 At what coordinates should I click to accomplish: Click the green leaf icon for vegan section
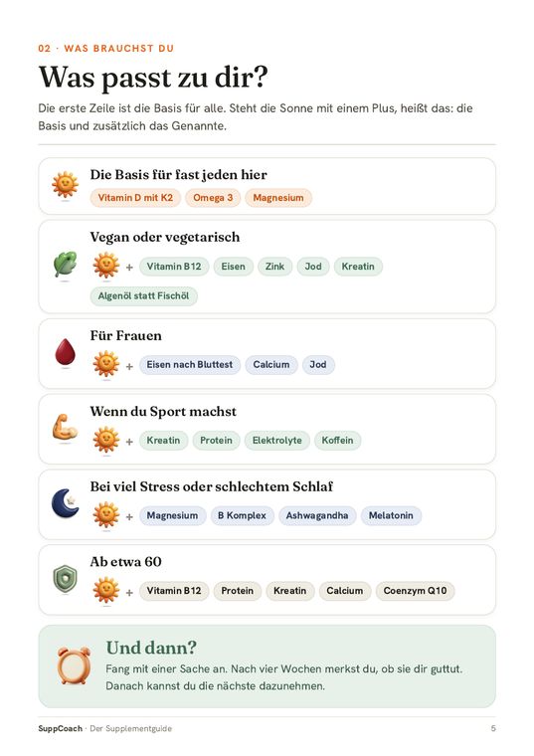[65, 265]
